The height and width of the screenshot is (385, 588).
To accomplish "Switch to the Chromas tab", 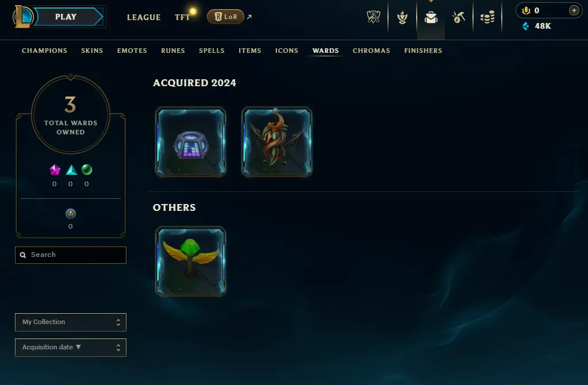I will click(x=371, y=51).
